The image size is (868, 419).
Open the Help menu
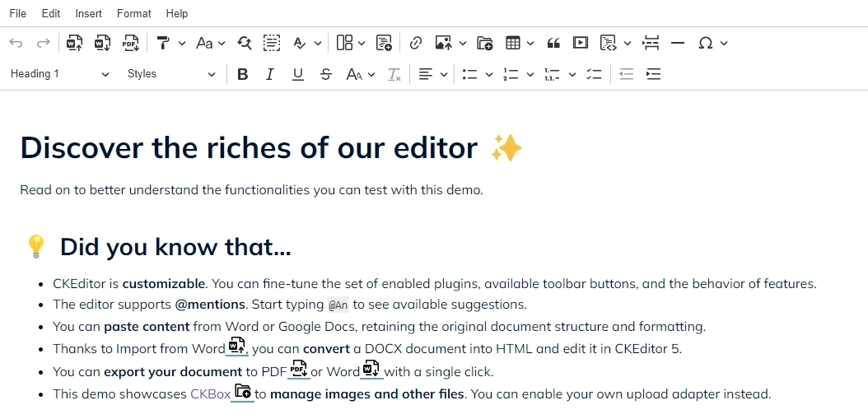(x=177, y=13)
